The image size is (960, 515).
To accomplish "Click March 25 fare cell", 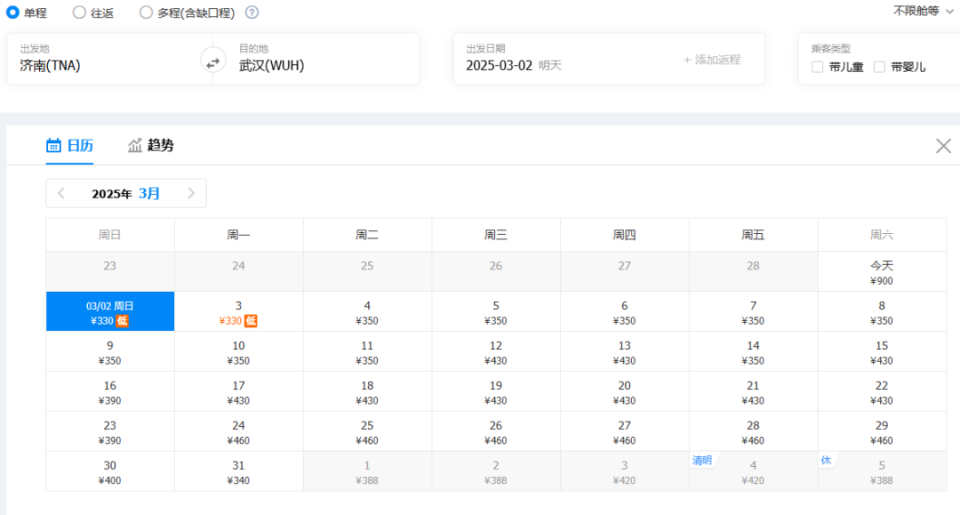I will [x=367, y=432].
